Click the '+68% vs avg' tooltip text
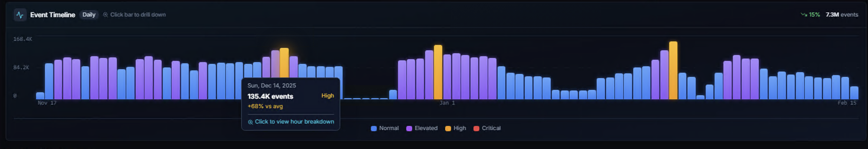The image size is (868, 149). point(265,106)
